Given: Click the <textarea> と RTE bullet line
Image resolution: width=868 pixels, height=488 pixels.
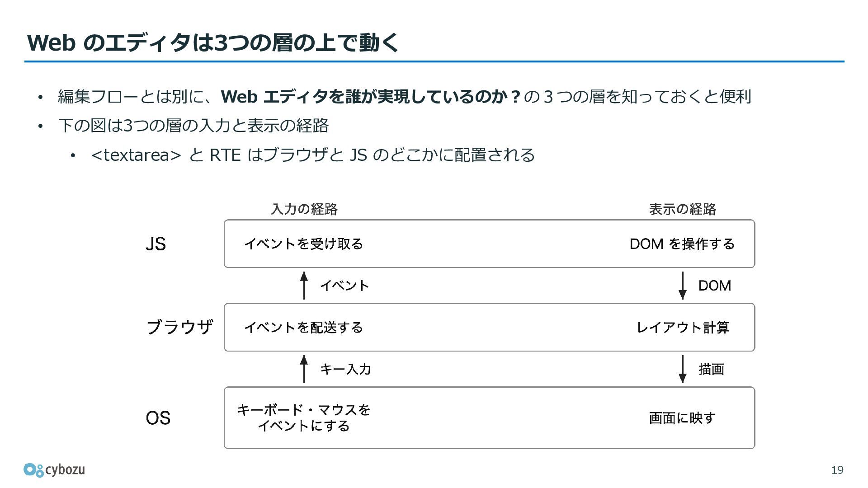Looking at the screenshot, I should click(313, 155).
